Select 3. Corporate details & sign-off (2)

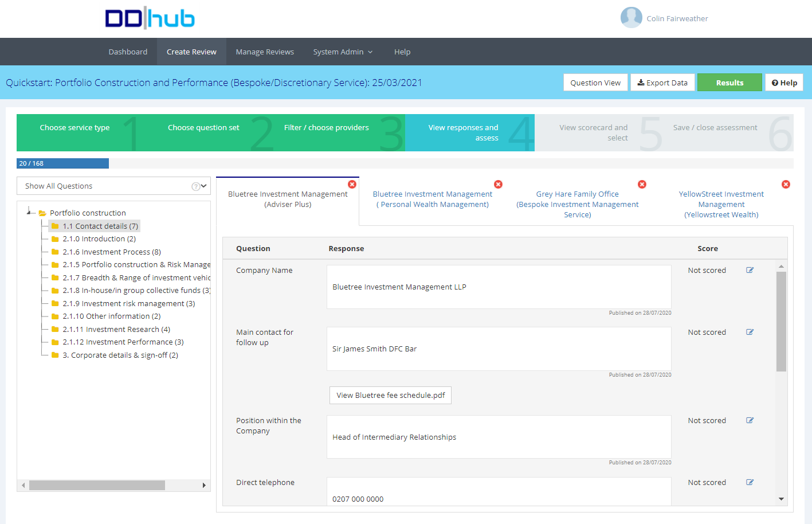pos(120,355)
